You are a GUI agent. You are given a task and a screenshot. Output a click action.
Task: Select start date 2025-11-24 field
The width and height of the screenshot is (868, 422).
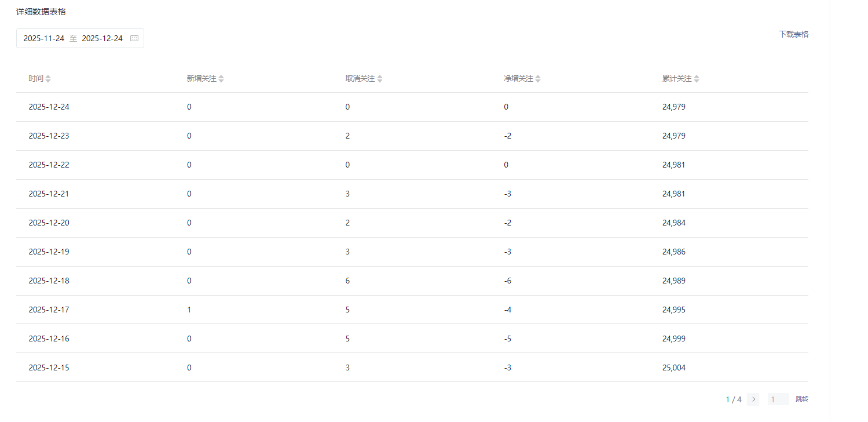(44, 38)
